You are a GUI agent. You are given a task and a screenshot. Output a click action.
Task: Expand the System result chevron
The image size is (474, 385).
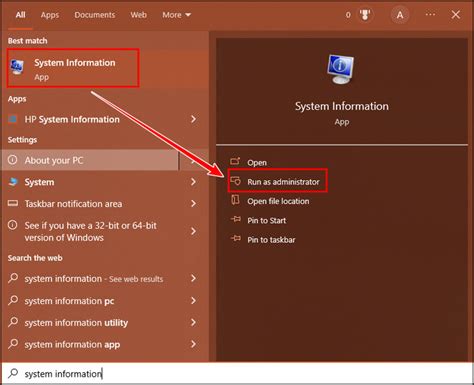(x=193, y=182)
